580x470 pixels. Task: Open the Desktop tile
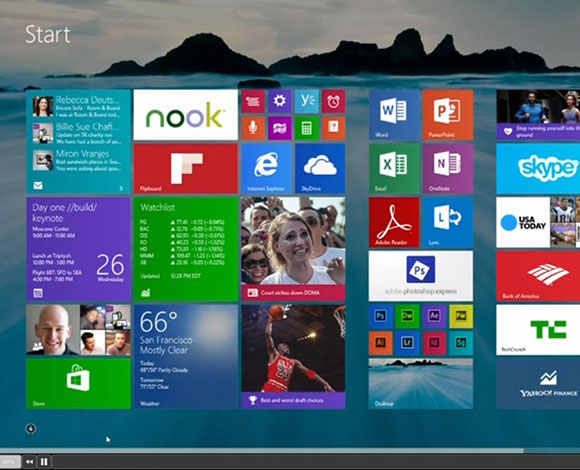point(421,383)
